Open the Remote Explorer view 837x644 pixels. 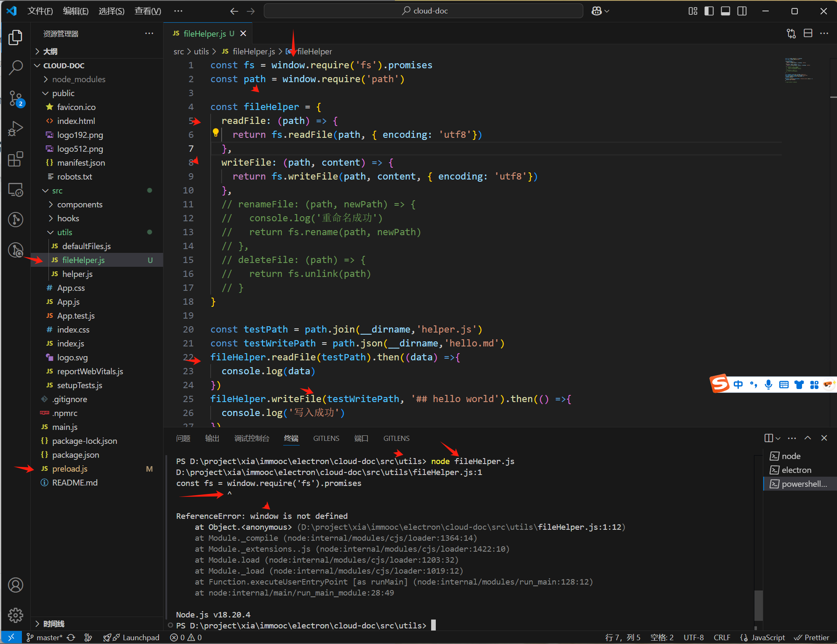point(16,190)
